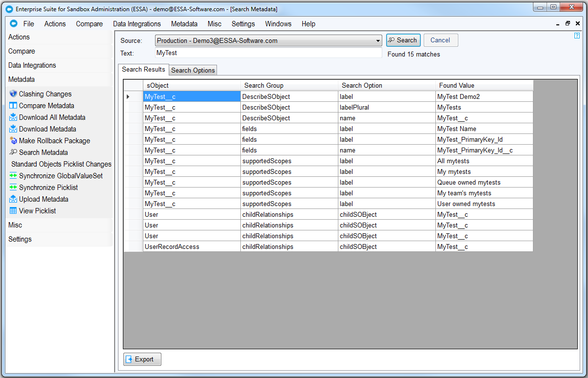The image size is (588, 378).
Task: Select the 'MyTest Name' cell
Action: tap(484, 129)
